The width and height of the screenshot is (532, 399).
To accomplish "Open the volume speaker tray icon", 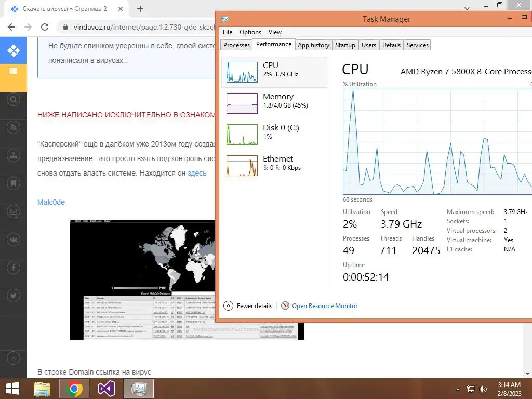I will click(x=483, y=389).
